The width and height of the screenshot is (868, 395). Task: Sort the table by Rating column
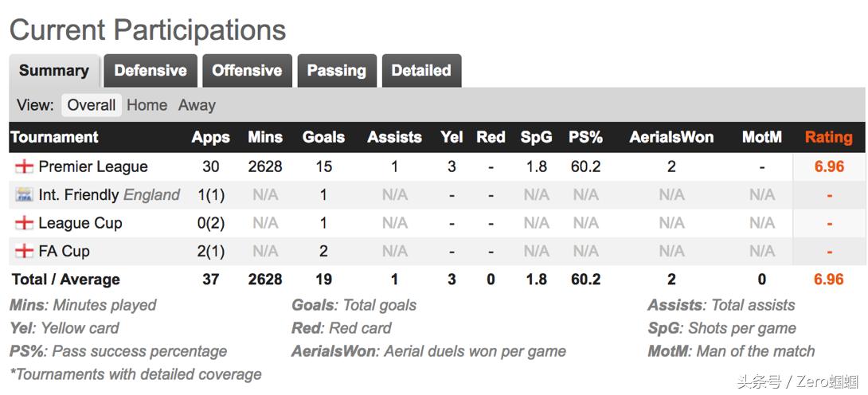[x=828, y=137]
